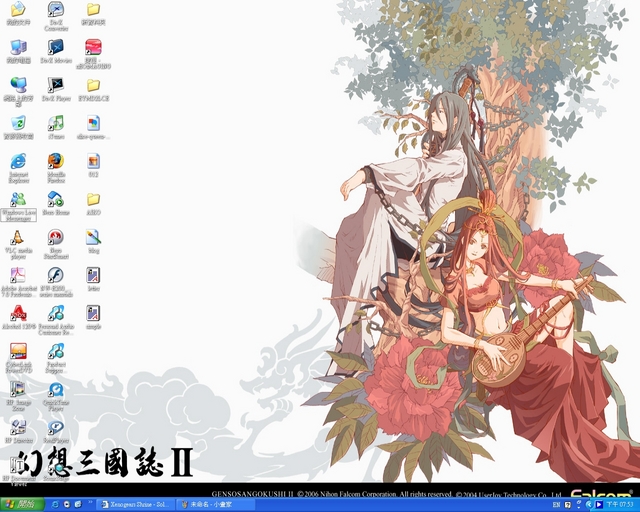Click the third quick launch icon
Screen dimensions: 640x512
[x=78, y=505]
